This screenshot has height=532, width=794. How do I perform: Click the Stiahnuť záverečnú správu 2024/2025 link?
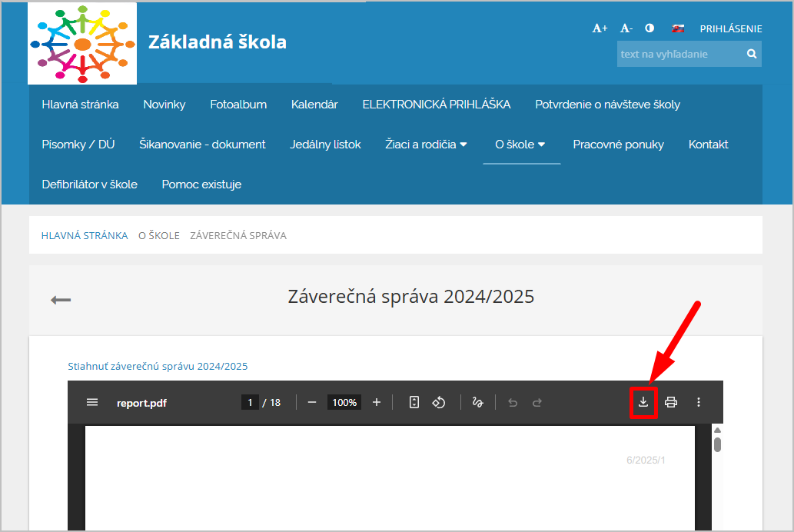coord(158,367)
